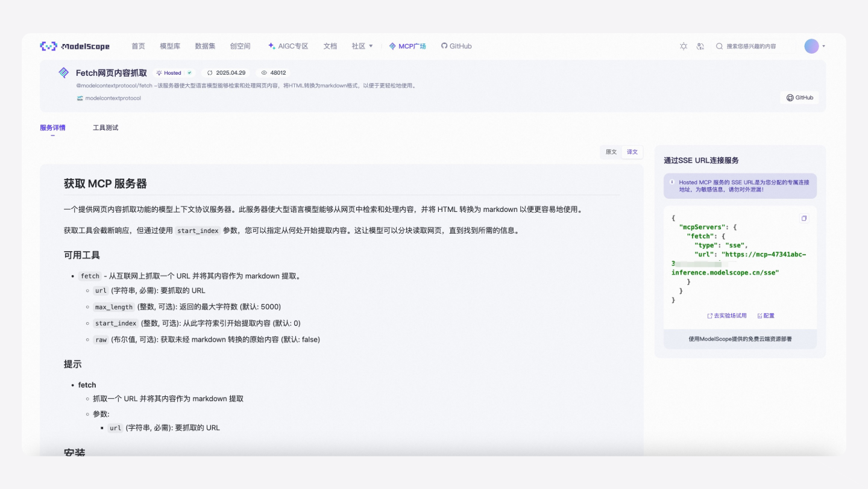Click the view count 48012
This screenshot has height=489, width=868.
click(x=274, y=73)
